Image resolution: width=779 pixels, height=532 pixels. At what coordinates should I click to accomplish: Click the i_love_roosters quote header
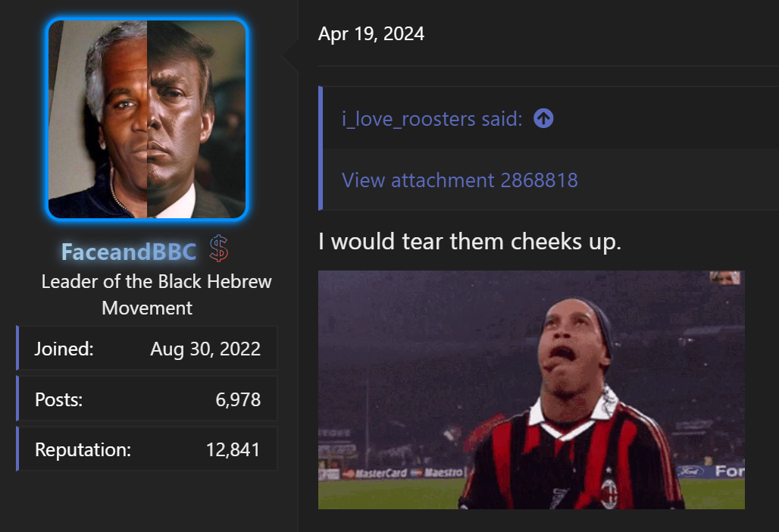click(430, 118)
